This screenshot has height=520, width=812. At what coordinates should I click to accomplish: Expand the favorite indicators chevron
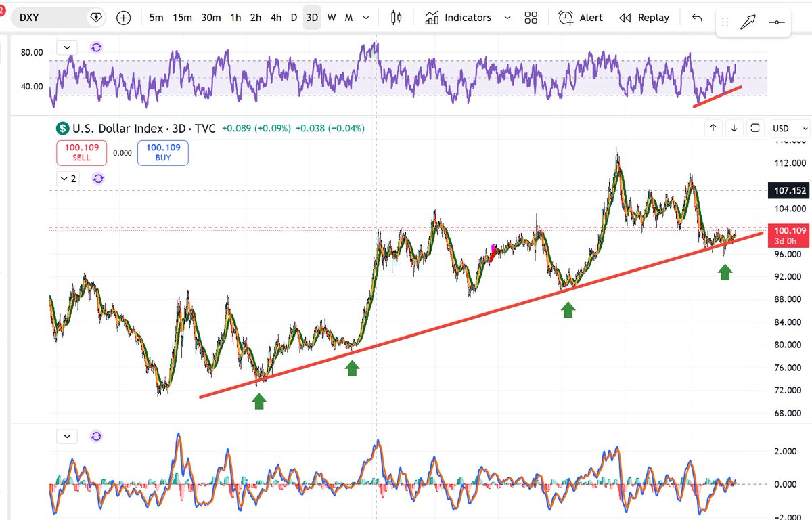coord(507,18)
